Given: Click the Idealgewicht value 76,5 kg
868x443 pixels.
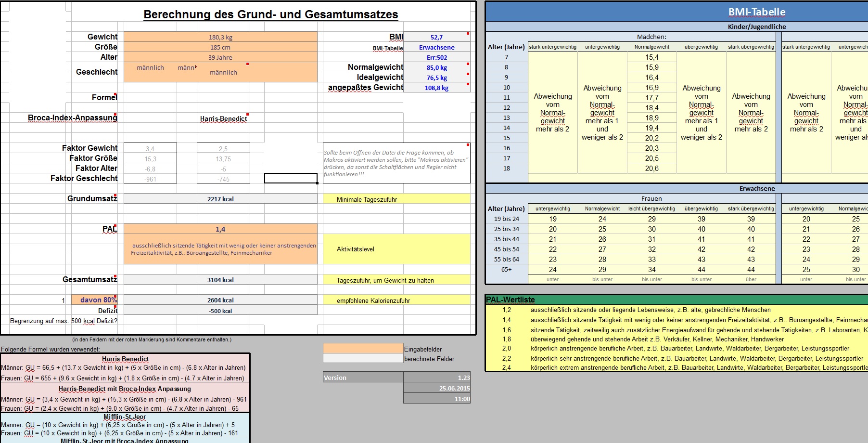Looking at the screenshot, I should click(437, 78).
